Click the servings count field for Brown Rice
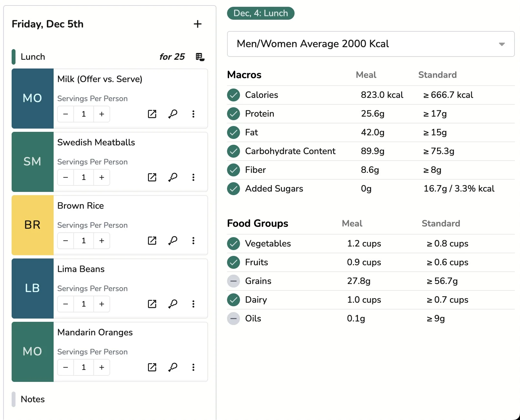 point(83,241)
